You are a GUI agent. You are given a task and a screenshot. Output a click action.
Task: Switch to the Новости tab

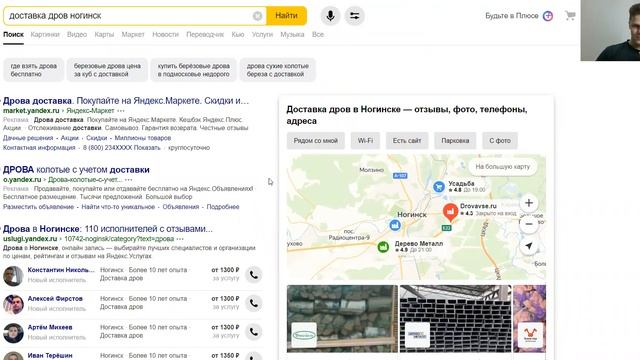point(165,35)
